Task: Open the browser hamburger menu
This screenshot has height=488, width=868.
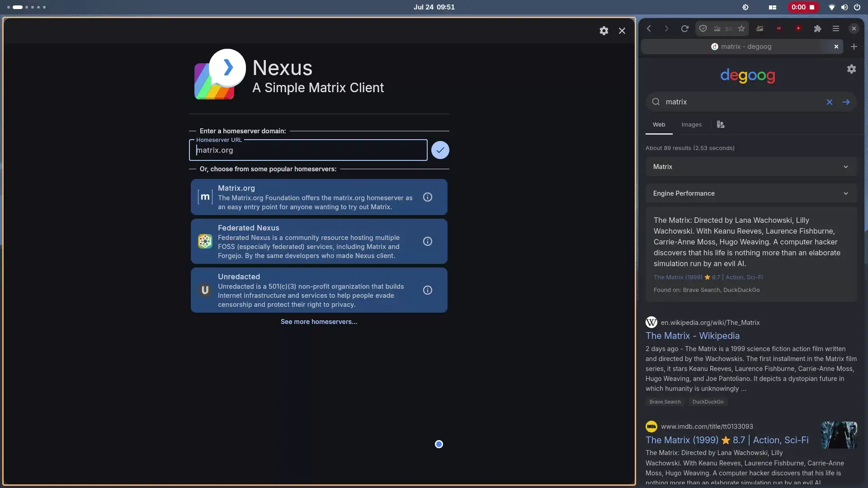Action: pos(836,28)
